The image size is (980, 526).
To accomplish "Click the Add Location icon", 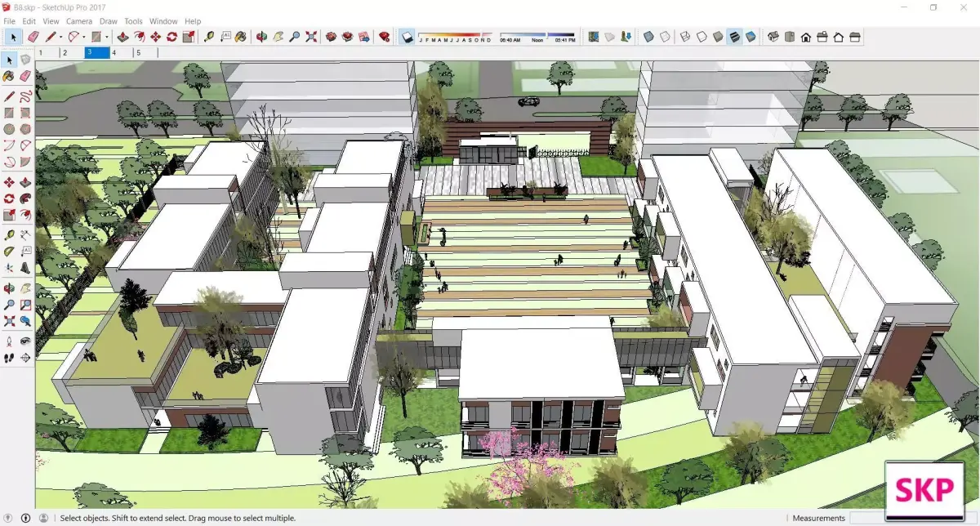I will tap(593, 37).
